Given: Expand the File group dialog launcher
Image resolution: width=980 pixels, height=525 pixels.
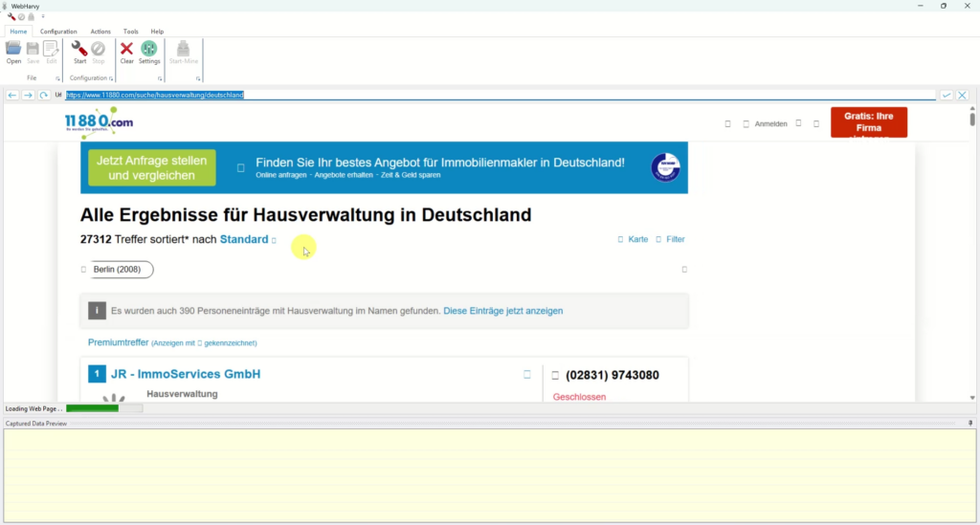Looking at the screenshot, I should [57, 78].
